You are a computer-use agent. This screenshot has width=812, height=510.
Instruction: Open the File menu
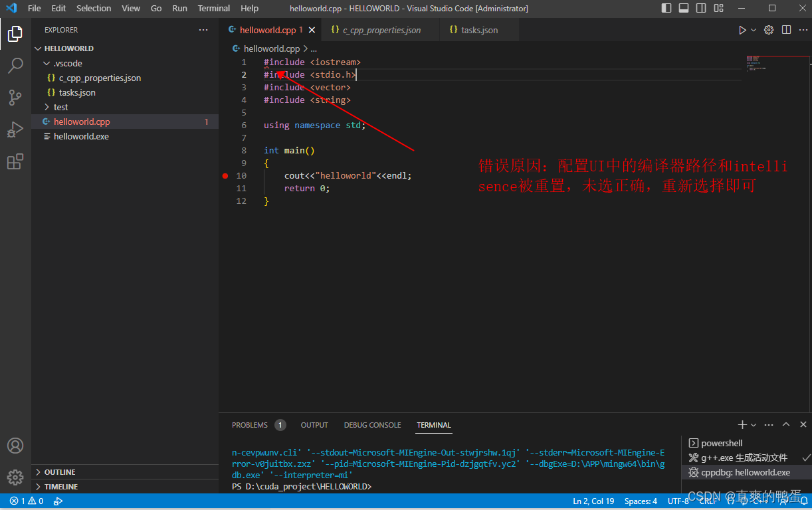35,9
